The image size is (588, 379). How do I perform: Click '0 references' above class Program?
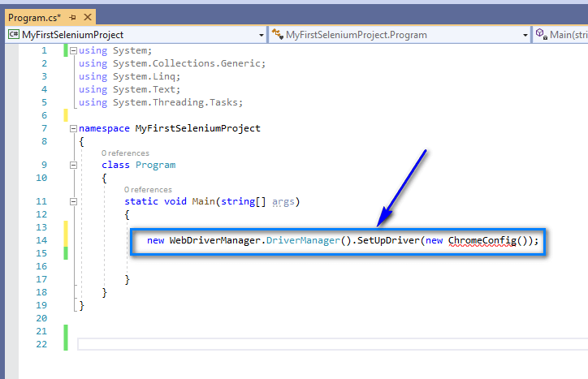point(125,153)
